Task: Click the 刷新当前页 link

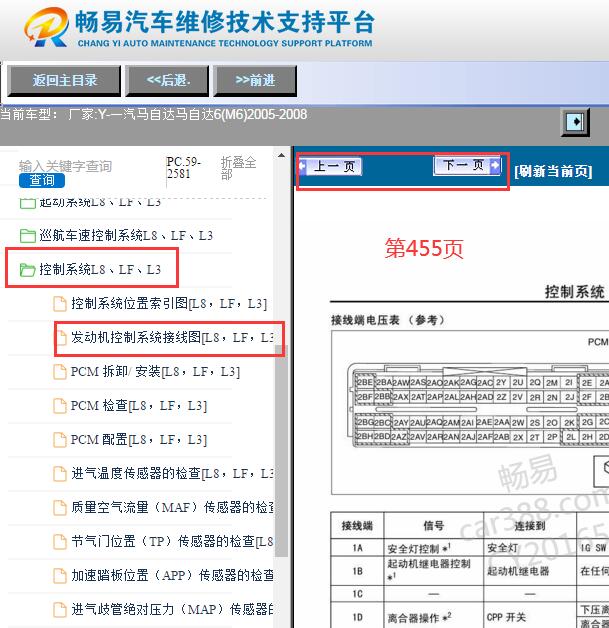Action: click(553, 171)
